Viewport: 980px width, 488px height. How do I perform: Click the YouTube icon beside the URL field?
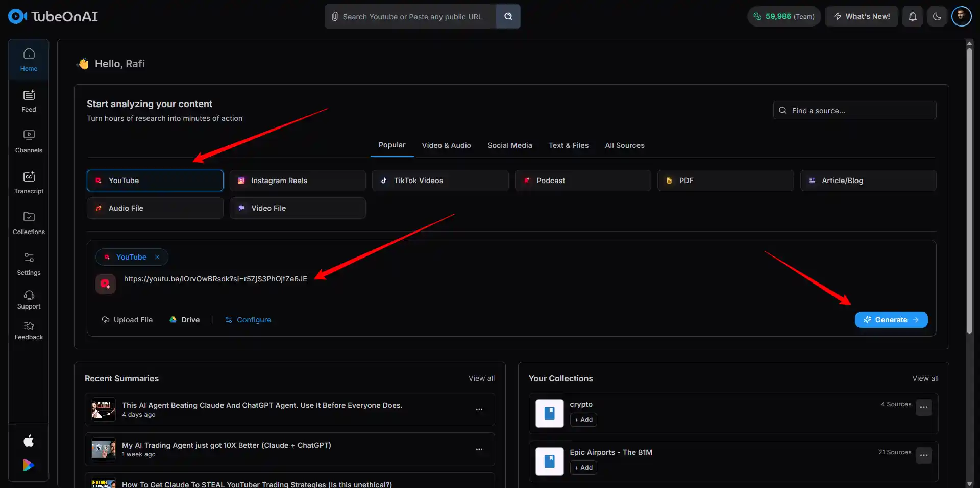tap(106, 284)
